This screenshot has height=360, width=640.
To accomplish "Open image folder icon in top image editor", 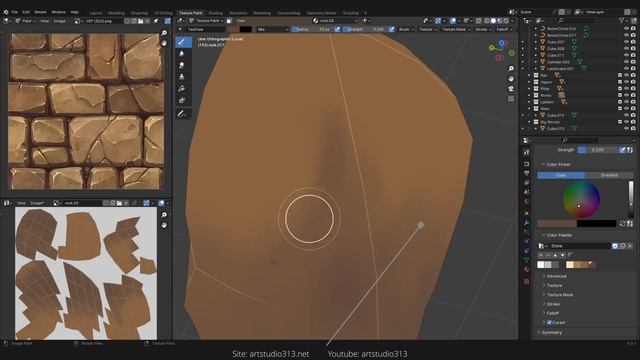I will 140,21.
